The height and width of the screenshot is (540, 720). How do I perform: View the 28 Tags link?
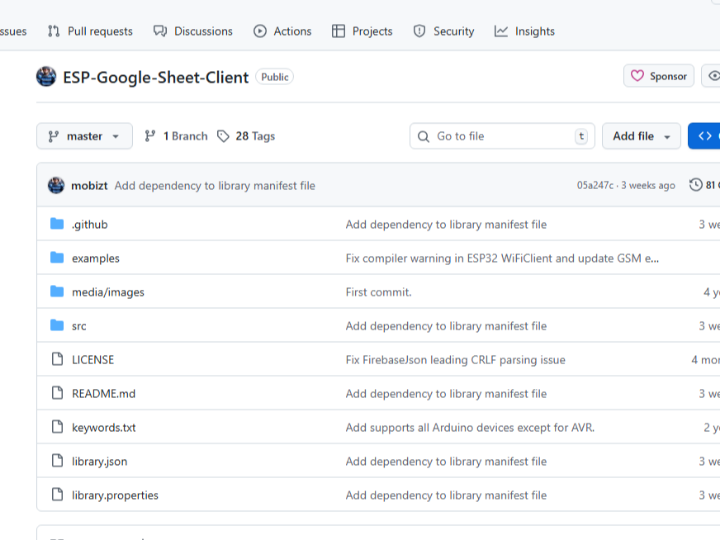(246, 136)
